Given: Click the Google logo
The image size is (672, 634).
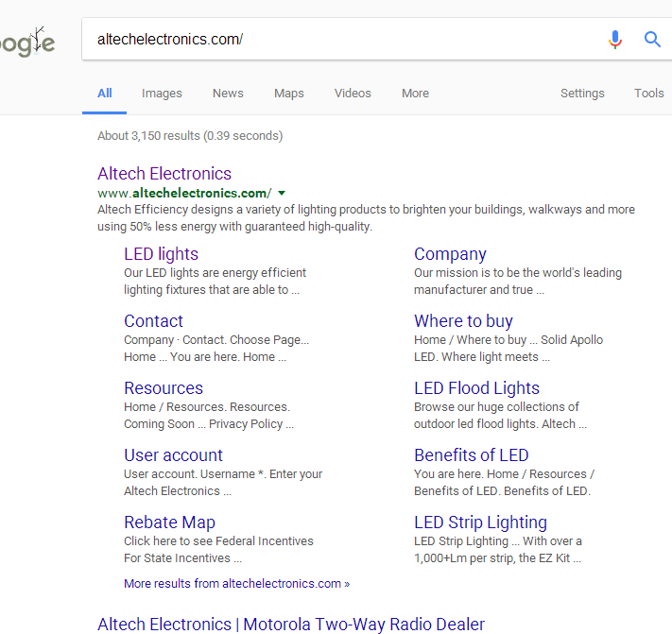Looking at the screenshot, I should pos(27,42).
